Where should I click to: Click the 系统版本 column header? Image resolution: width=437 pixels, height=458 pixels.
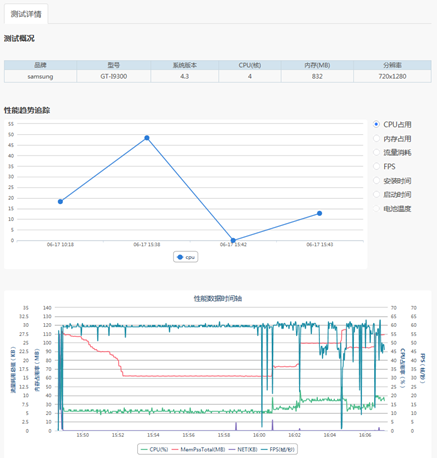point(184,65)
